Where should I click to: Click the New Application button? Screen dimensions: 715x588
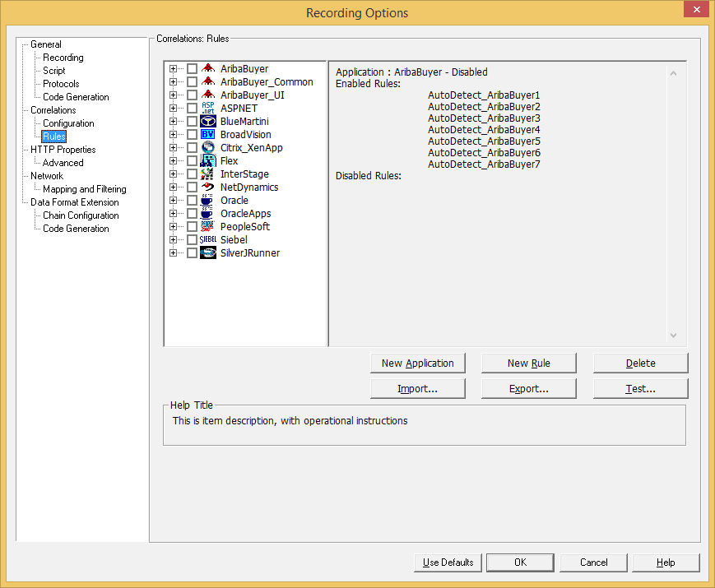coord(418,363)
